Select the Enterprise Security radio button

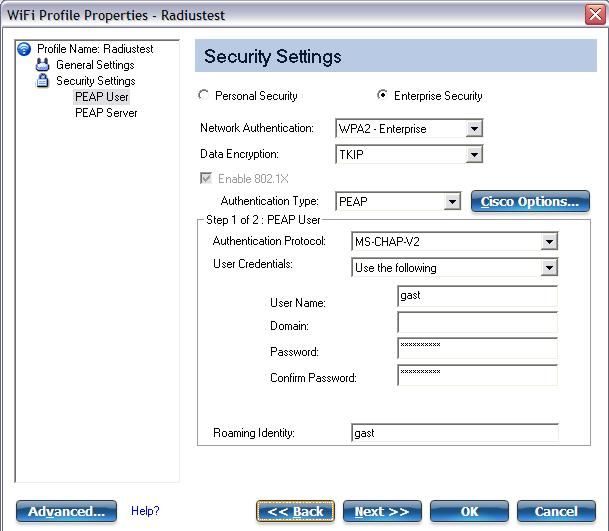tap(382, 95)
